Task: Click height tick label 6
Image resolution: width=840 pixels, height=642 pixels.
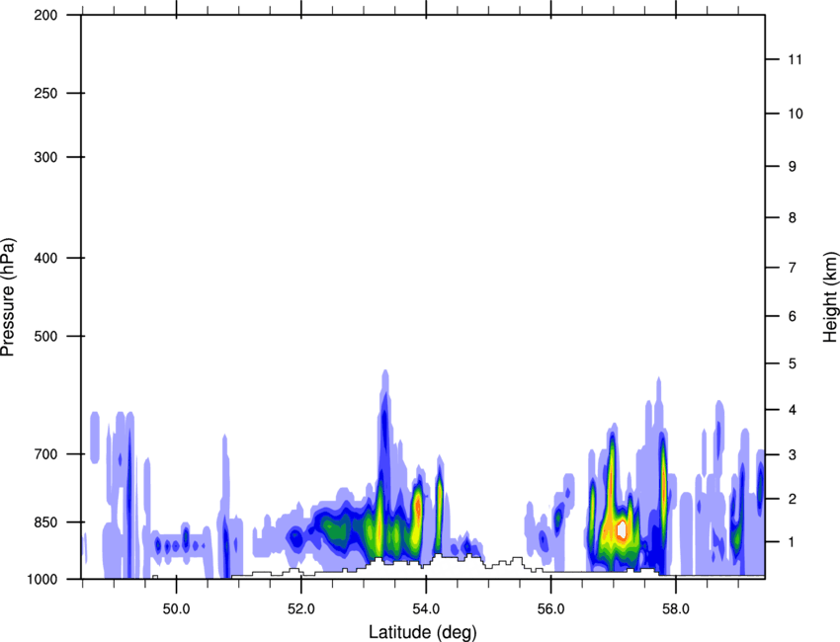Action: coord(793,316)
